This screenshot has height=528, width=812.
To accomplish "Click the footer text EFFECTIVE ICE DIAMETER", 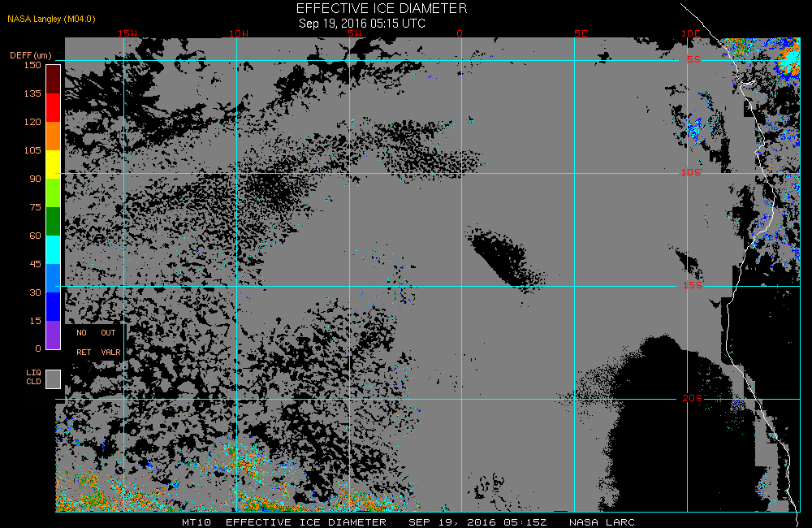I will [306, 522].
